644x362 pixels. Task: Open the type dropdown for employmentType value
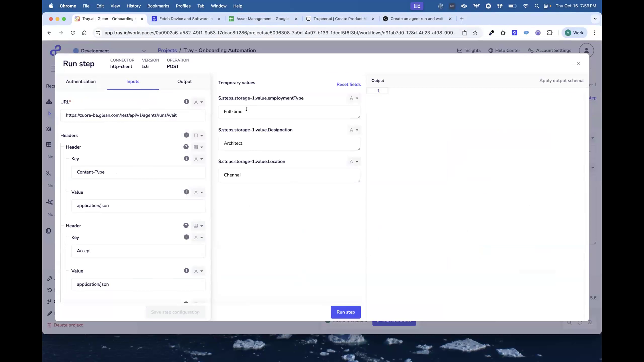pyautogui.click(x=354, y=98)
